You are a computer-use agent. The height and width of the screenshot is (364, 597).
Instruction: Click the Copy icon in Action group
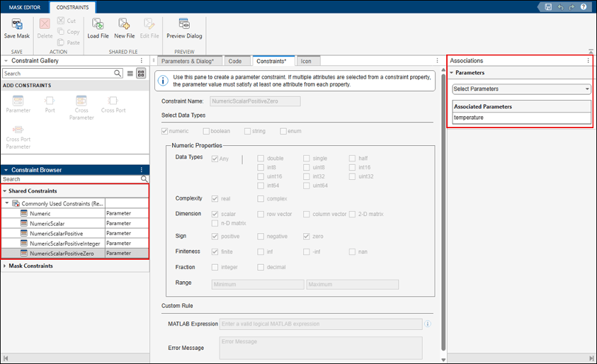[x=60, y=32]
